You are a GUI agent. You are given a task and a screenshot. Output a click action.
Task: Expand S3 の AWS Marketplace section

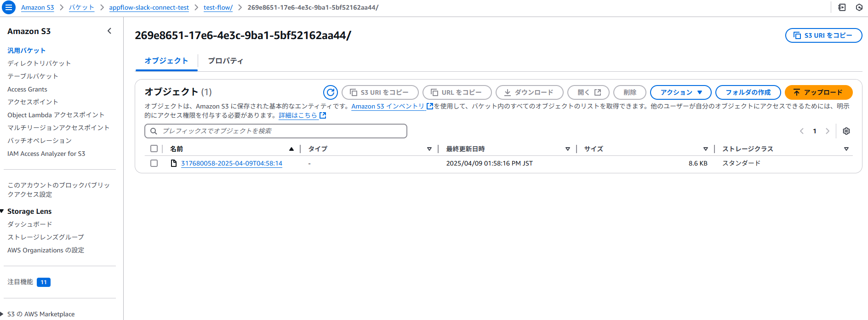(2, 314)
